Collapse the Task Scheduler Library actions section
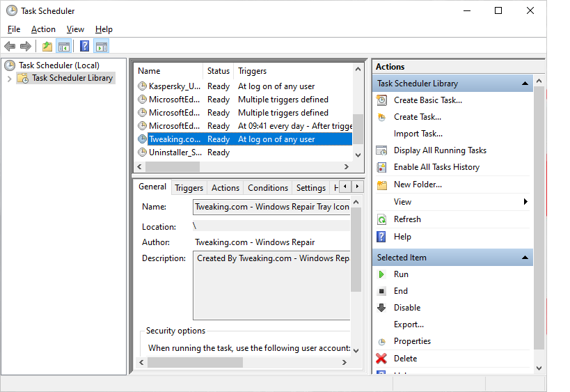The width and height of the screenshot is (570, 392). 525,84
